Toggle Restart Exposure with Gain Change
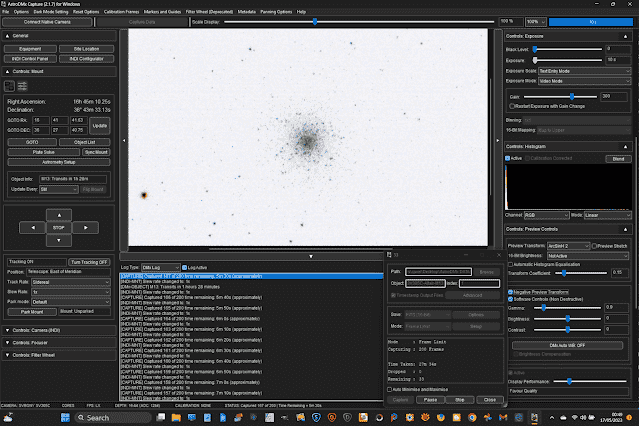The width and height of the screenshot is (639, 426). click(x=510, y=105)
